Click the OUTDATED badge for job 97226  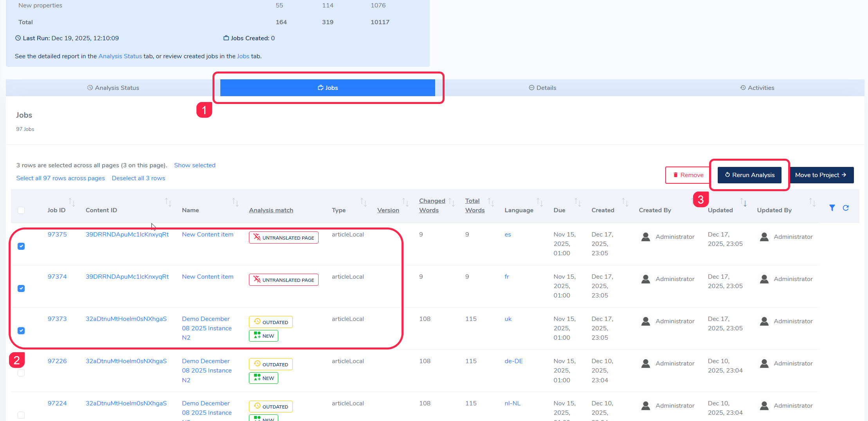click(271, 364)
